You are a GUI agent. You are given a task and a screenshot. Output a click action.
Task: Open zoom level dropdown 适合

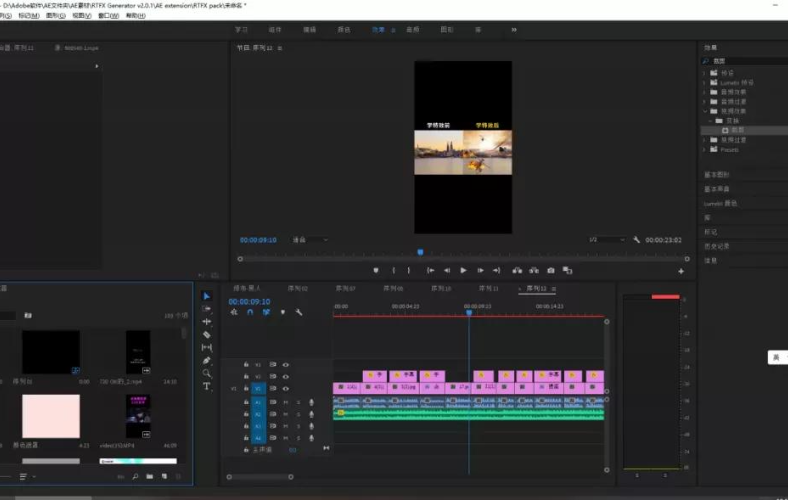pos(311,240)
